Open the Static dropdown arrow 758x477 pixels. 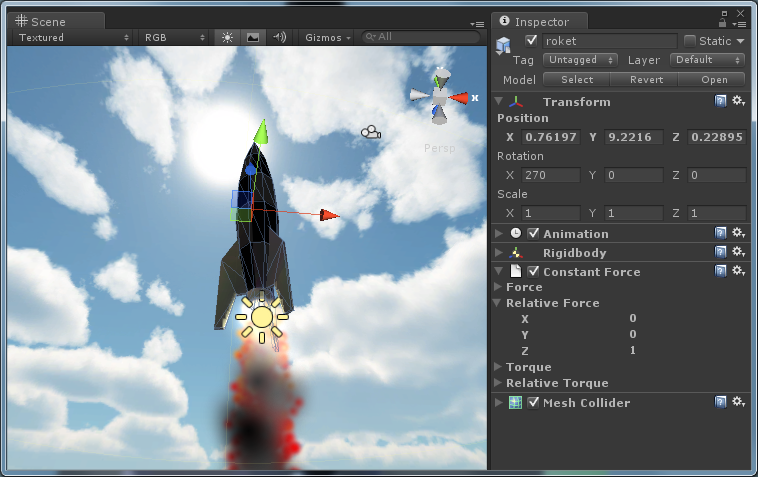(740, 41)
